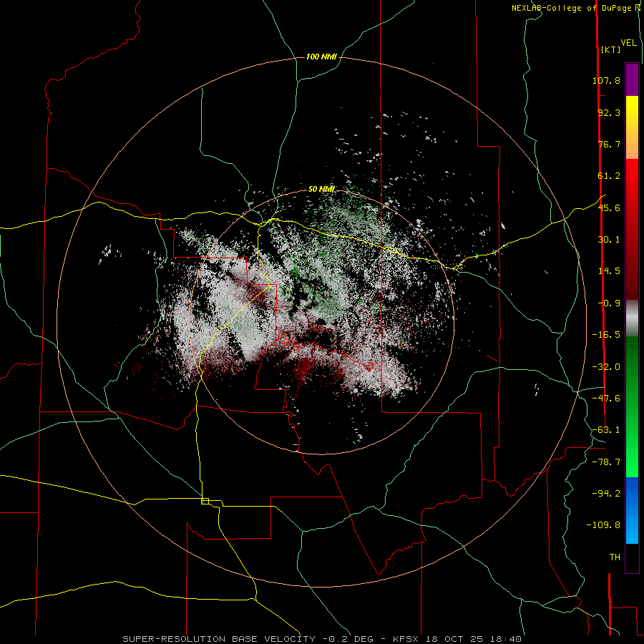Click the -109.8 velocity scale value
Screen dimensions: 644x644
pyautogui.click(x=604, y=525)
